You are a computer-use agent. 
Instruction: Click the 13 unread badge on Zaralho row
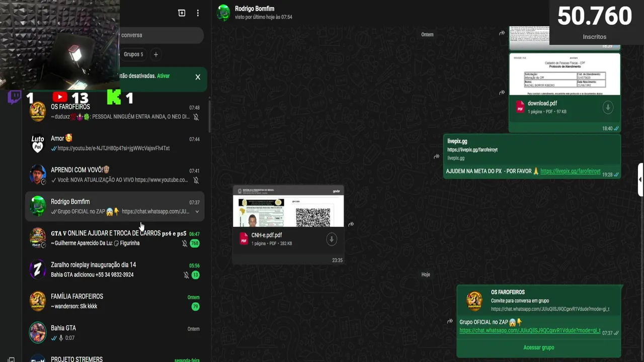[x=195, y=275]
